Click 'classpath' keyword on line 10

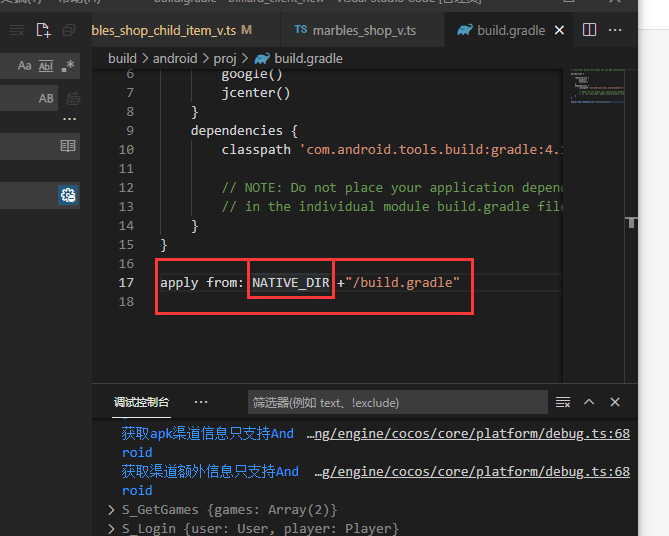[x=256, y=150]
